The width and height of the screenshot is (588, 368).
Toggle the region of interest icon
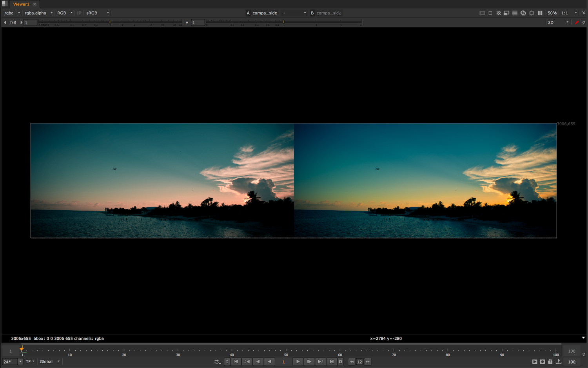(x=490, y=13)
